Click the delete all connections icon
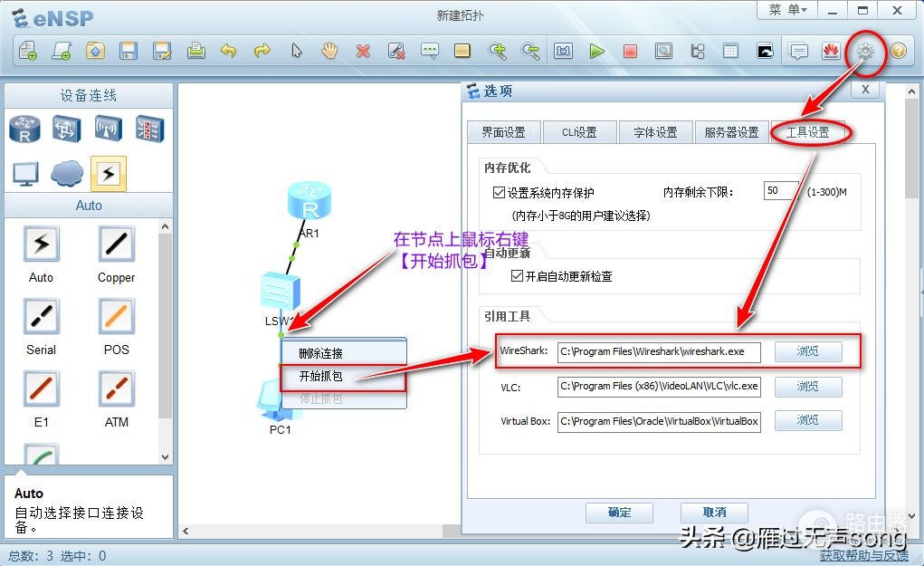The height and width of the screenshot is (566, 924). (396, 52)
